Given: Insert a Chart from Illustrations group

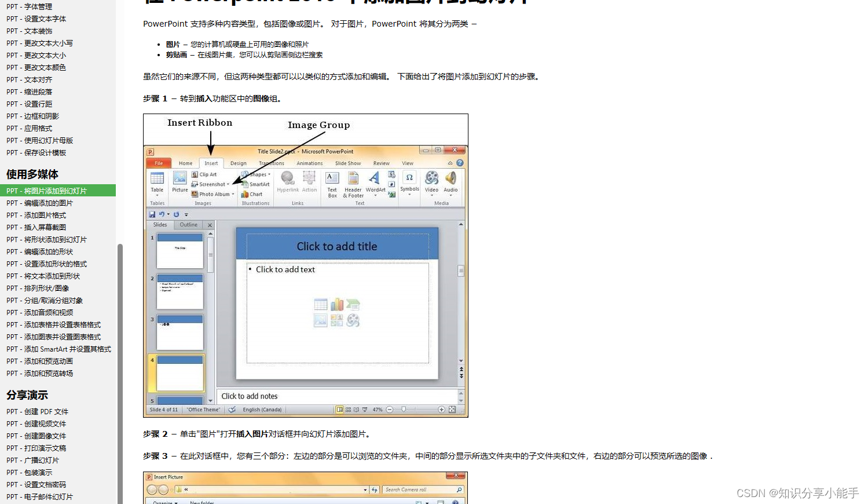Looking at the screenshot, I should point(252,194).
